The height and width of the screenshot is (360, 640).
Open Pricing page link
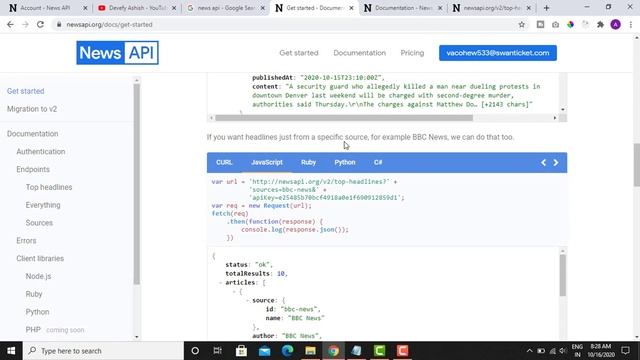pyautogui.click(x=412, y=53)
